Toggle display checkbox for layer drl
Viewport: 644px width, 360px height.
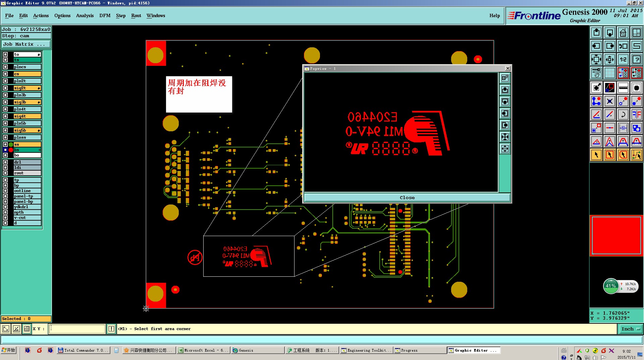5,162
